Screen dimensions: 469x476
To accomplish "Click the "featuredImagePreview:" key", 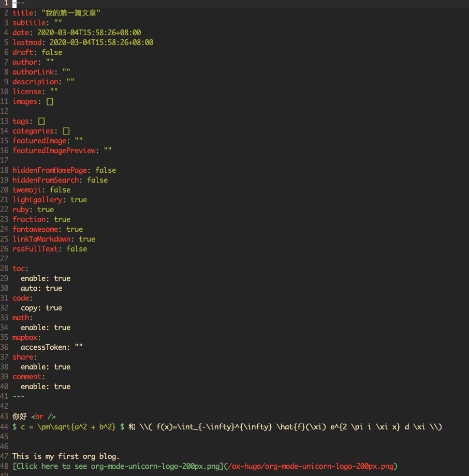I will point(55,151).
